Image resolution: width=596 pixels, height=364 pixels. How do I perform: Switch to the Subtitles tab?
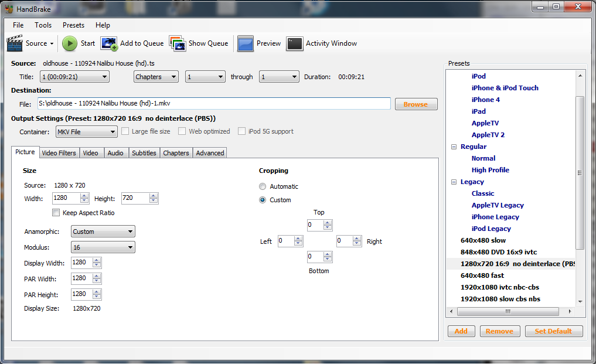point(144,153)
